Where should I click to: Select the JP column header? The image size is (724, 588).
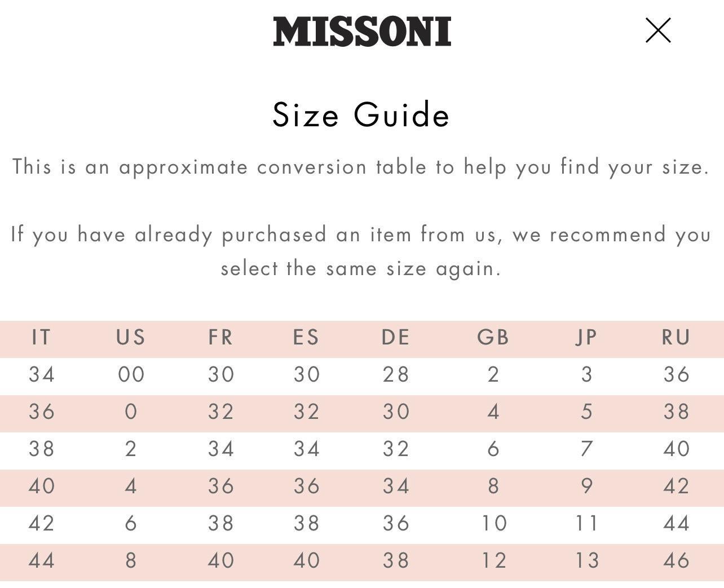pyautogui.click(x=586, y=337)
